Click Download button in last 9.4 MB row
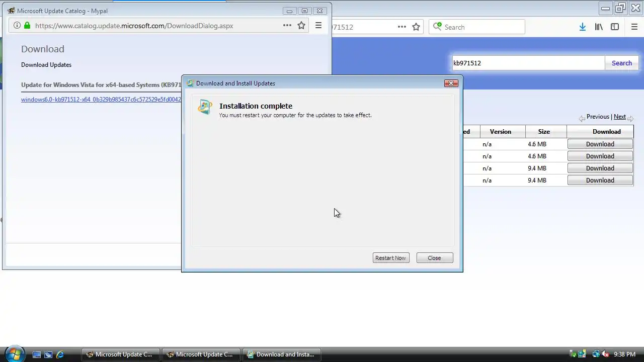The image size is (644, 362). 600,180
